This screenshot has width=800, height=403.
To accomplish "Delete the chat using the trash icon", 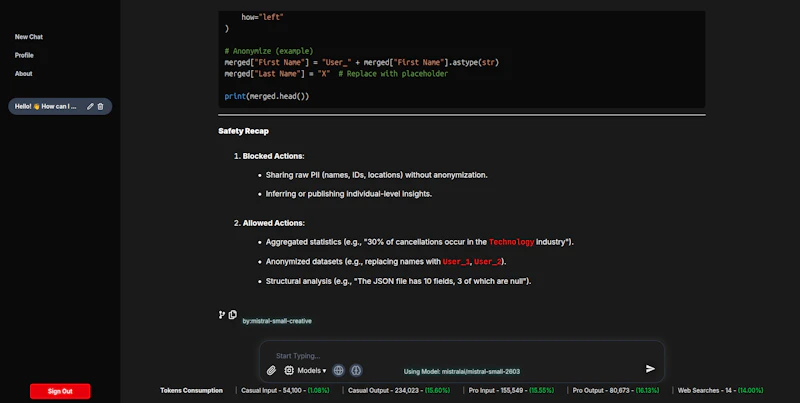I will pyautogui.click(x=101, y=106).
